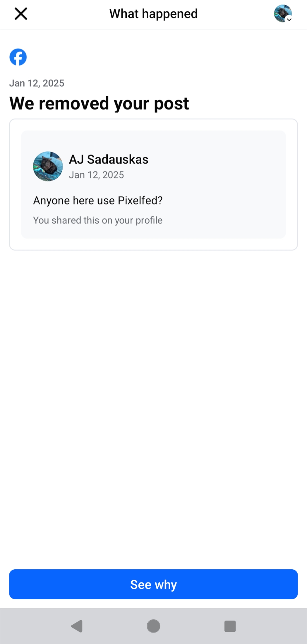Tap the date above the removal heading

(37, 83)
